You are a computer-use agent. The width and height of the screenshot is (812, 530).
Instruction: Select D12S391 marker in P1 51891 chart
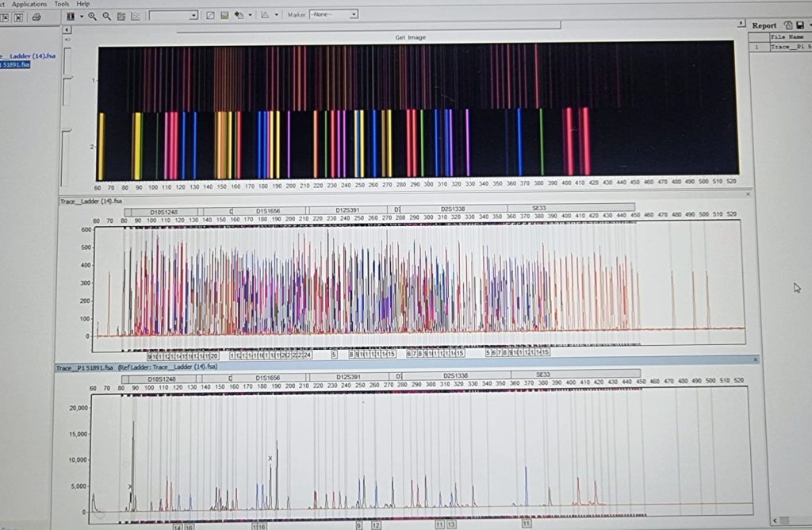349,377
